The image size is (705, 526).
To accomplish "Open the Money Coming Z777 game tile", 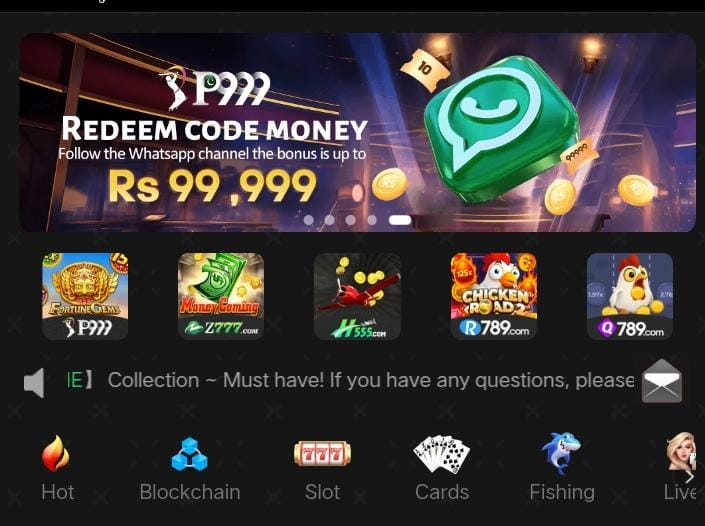I will (x=221, y=296).
